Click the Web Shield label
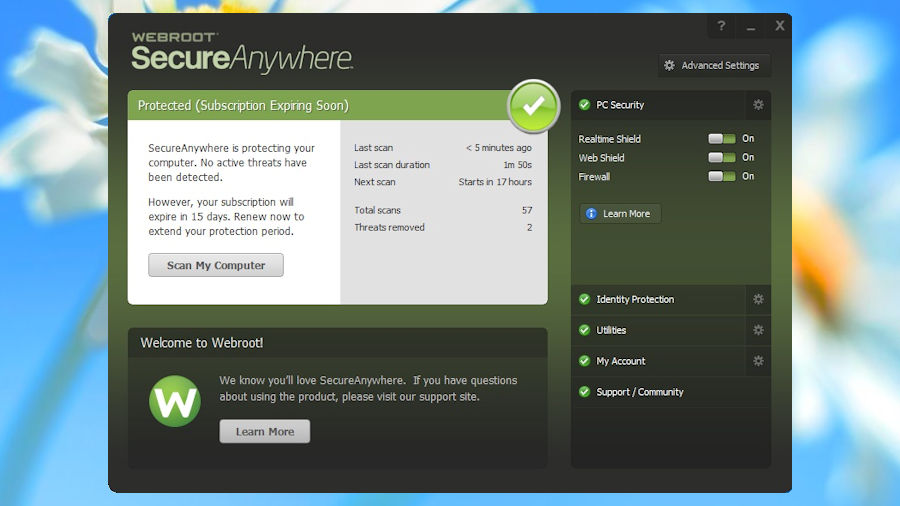The image size is (900, 506). click(x=601, y=158)
